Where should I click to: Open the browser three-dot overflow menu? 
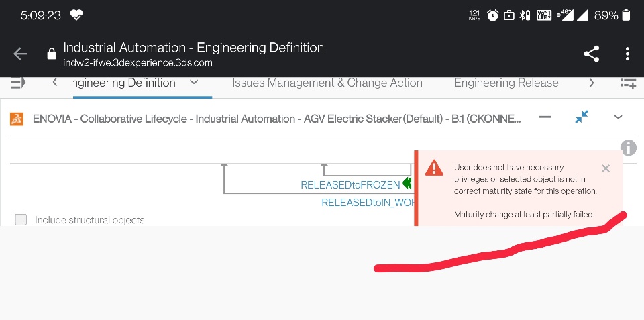click(x=627, y=54)
